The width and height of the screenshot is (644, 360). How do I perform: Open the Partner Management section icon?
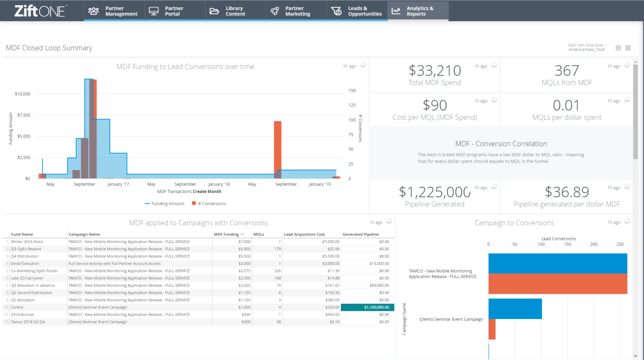[93, 11]
